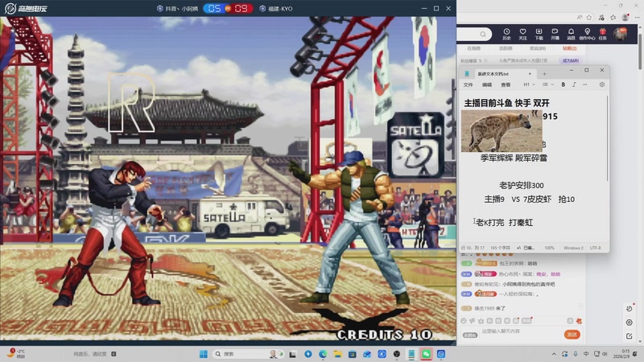
Task: Open H1 heading dropdown in Notepad
Action: [529, 84]
